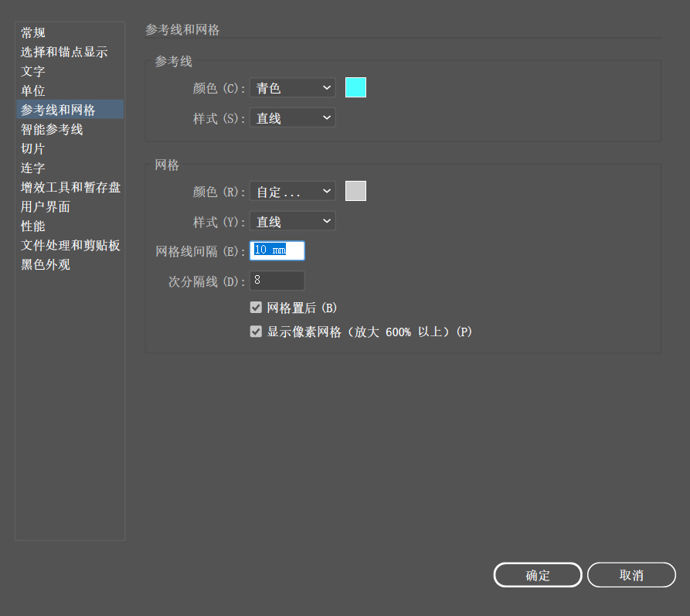Click the cyan guide color swatch
Screen dimensions: 690x616
coord(355,88)
